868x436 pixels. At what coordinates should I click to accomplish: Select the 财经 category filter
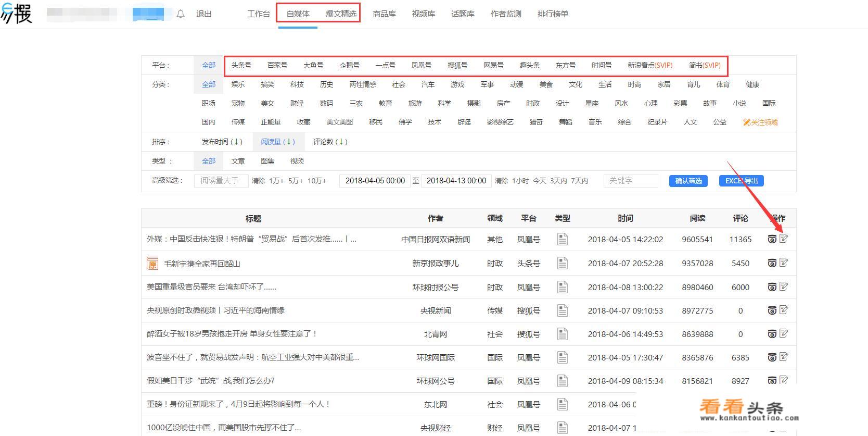(297, 103)
